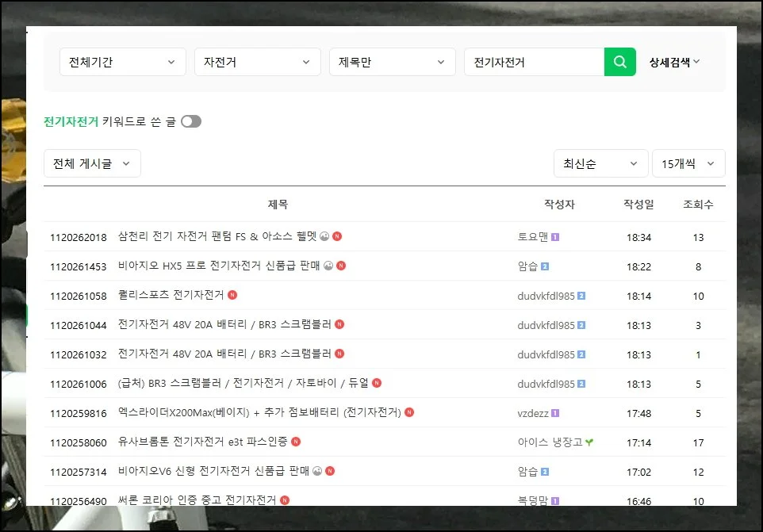Open the 전체 게시글 filter dropdown

[92, 163]
